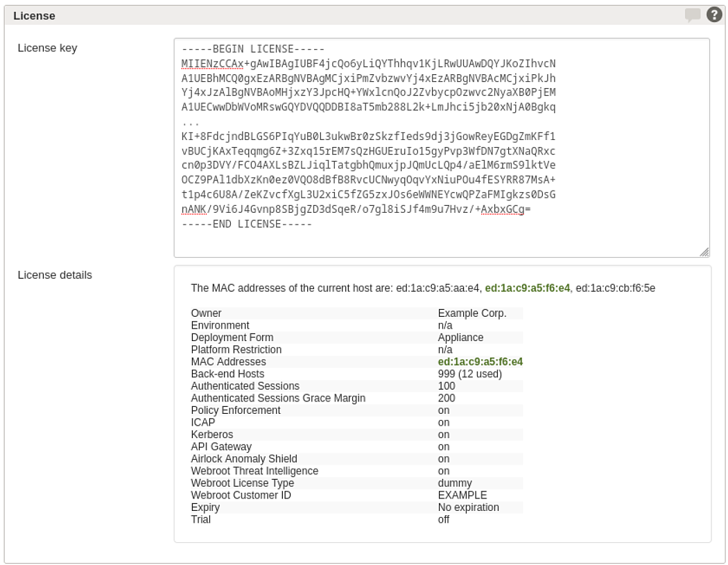The height and width of the screenshot is (565, 728).
Task: Click the first MAC address ed:1a:c9:a5:aa:e4
Action: click(x=437, y=288)
